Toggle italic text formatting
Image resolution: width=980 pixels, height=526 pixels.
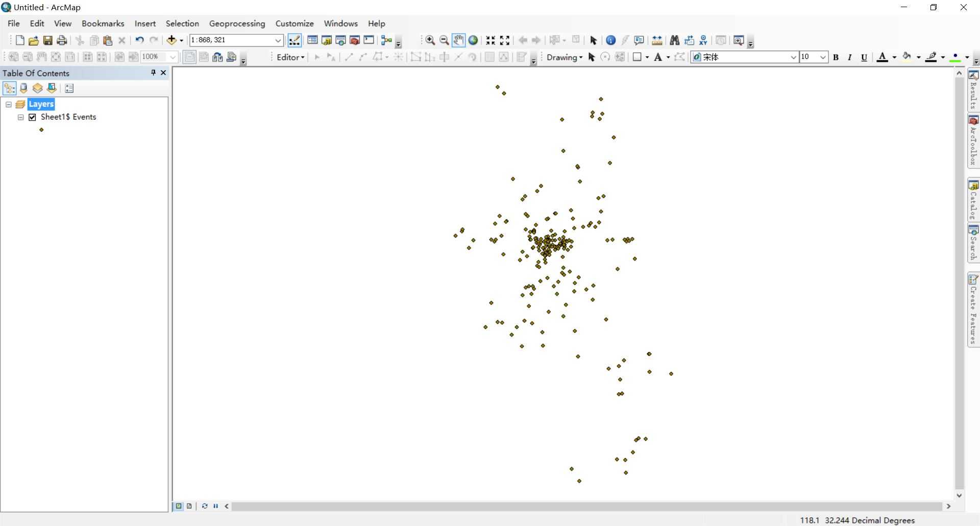[x=850, y=57]
